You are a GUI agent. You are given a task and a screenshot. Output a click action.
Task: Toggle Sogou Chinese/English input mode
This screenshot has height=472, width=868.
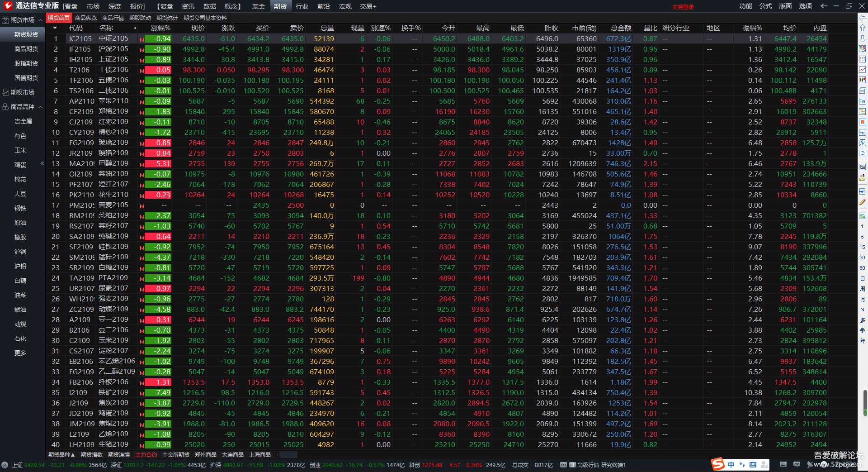731,465
